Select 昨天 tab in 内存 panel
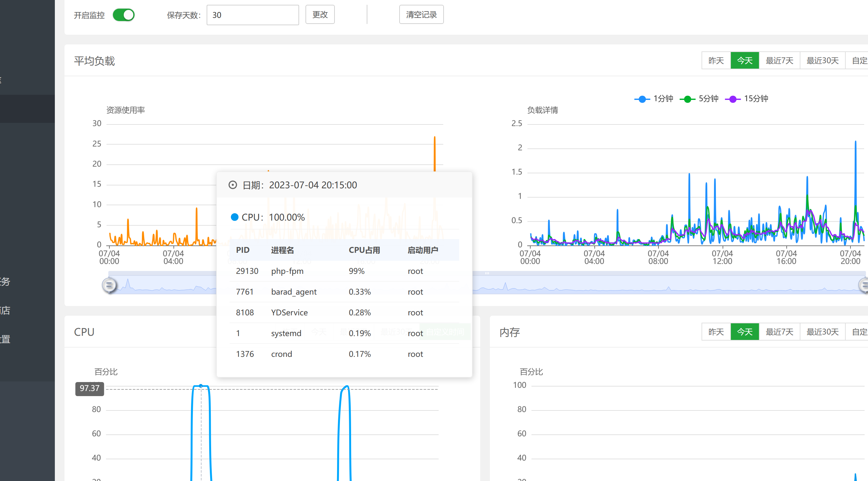The height and width of the screenshot is (481, 868). pyautogui.click(x=716, y=332)
